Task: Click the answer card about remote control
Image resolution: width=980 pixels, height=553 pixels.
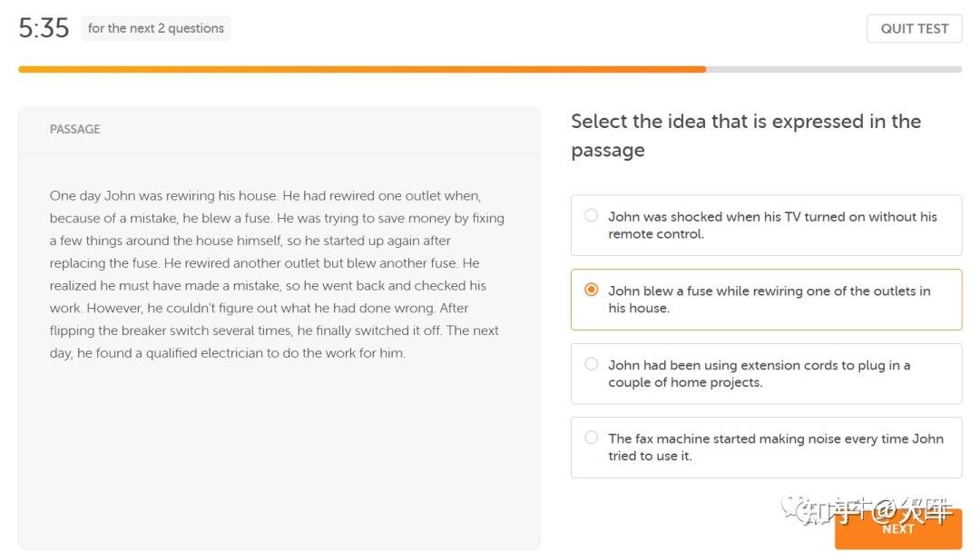Action: 766,225
